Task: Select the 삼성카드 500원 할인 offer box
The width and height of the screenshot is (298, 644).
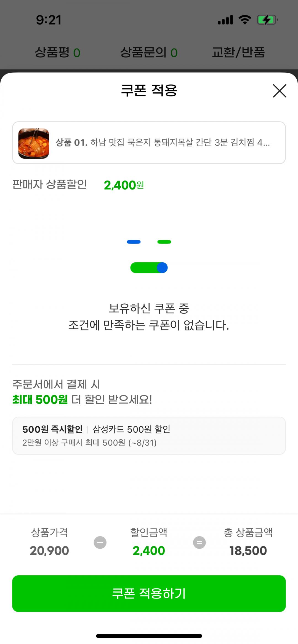Action: pos(149,435)
